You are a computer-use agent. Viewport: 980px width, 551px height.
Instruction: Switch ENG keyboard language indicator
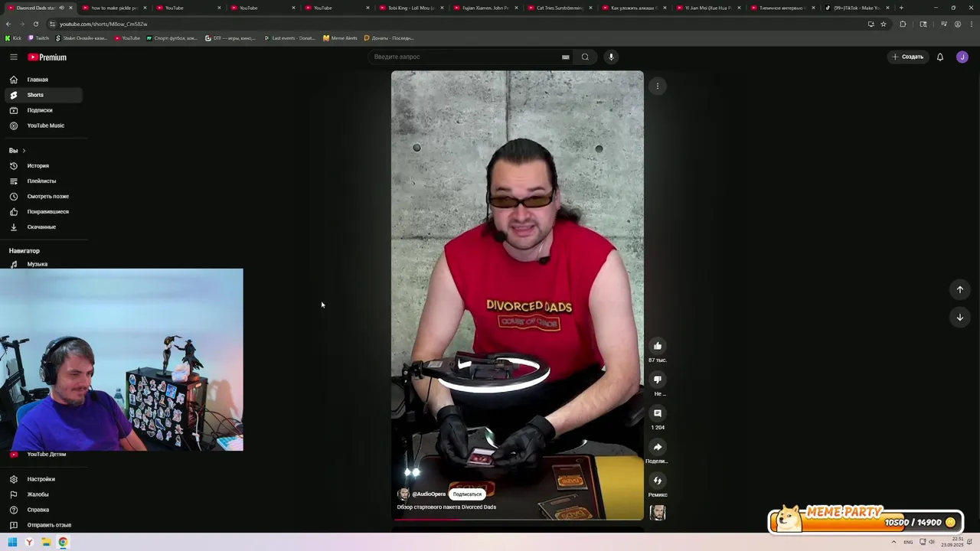[908, 543]
